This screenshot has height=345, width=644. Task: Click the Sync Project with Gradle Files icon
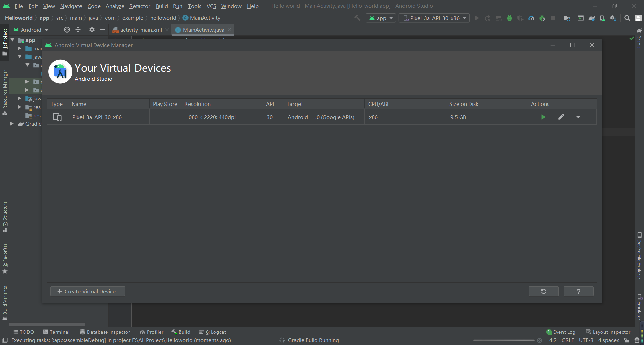[592, 18]
